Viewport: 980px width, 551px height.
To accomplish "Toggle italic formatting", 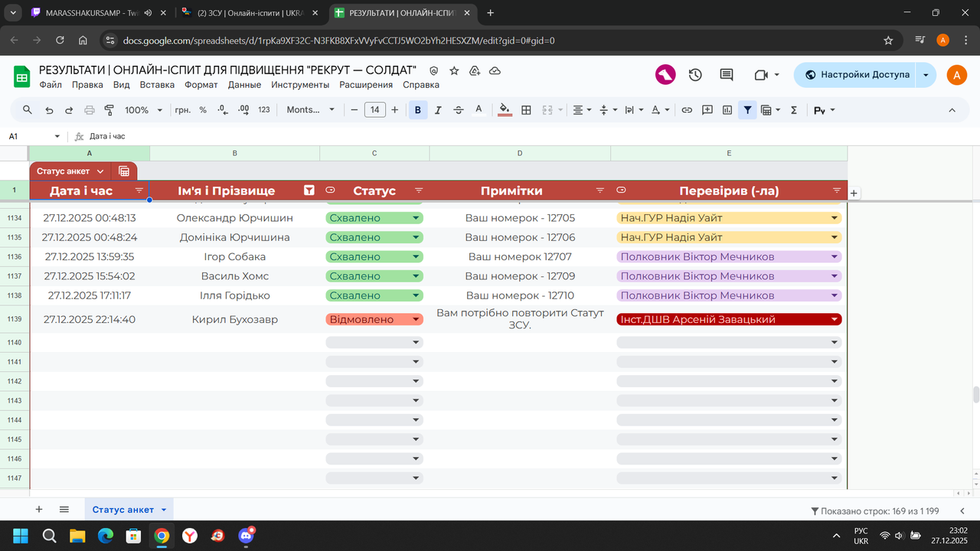I will tap(438, 110).
